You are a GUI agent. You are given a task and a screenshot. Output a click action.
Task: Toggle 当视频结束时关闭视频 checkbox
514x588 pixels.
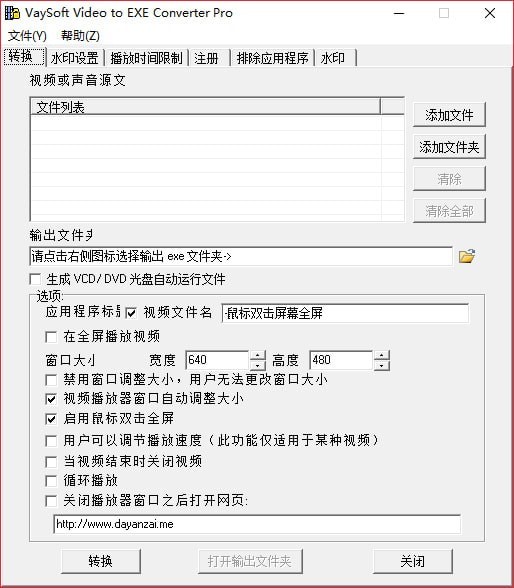[x=51, y=461]
